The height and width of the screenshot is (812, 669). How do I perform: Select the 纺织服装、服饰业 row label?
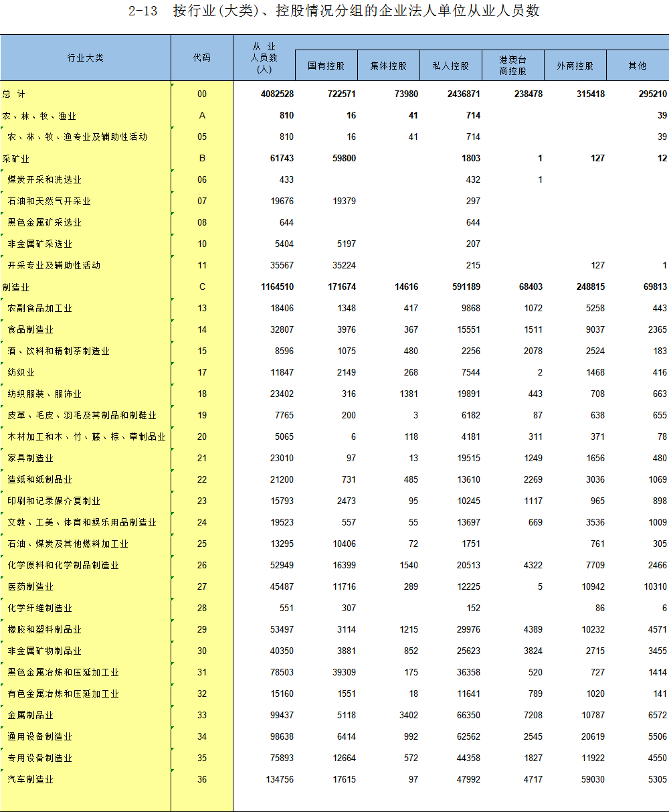[44, 394]
